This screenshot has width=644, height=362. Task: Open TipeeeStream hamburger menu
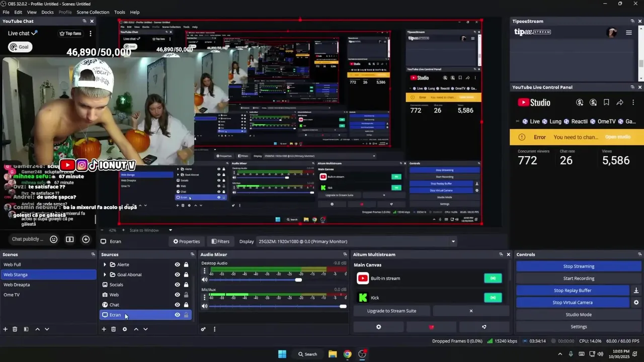pos(628,33)
